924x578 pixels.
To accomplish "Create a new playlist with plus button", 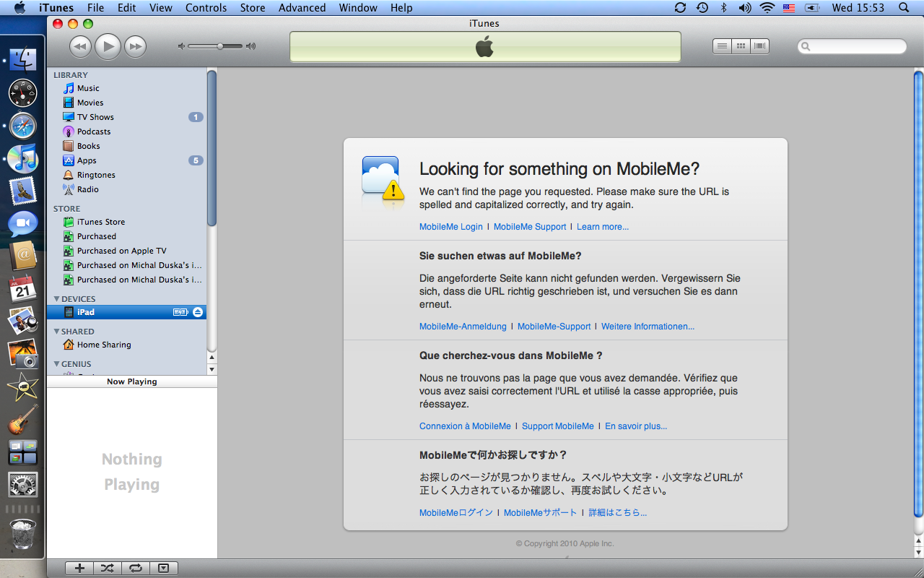I will [79, 569].
